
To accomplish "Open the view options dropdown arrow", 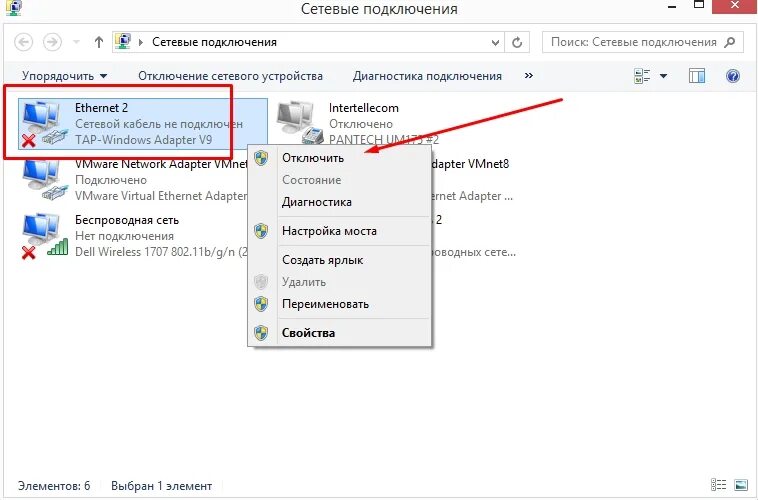I will pyautogui.click(x=663, y=76).
